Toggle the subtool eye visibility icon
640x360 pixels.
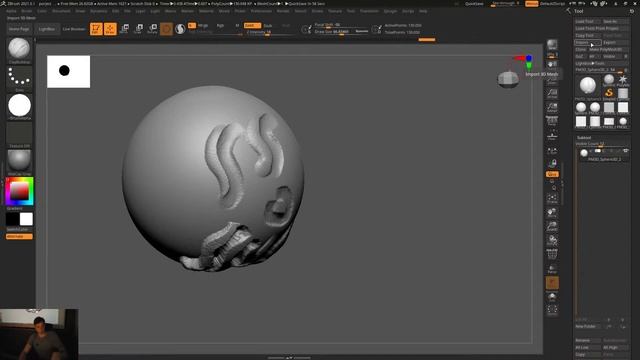pos(626,151)
